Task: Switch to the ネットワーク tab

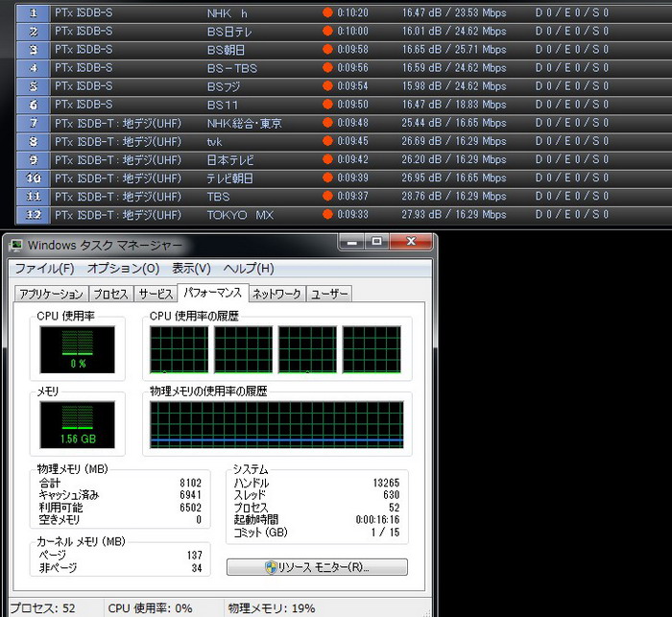Action: (x=276, y=294)
